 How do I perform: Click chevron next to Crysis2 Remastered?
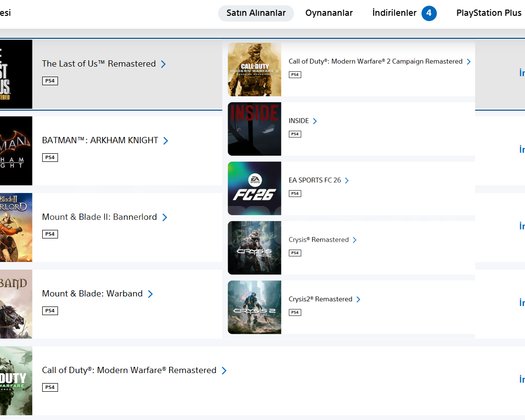(358, 299)
